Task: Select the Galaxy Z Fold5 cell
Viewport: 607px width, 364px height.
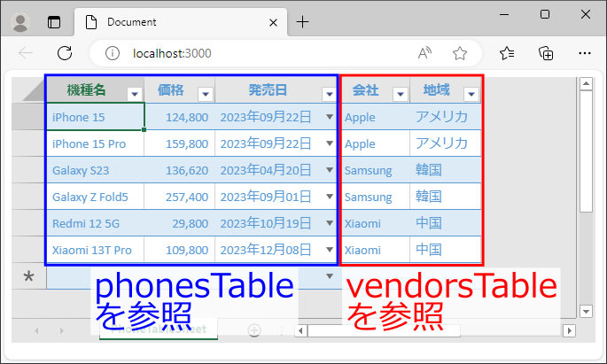Action: (96, 197)
